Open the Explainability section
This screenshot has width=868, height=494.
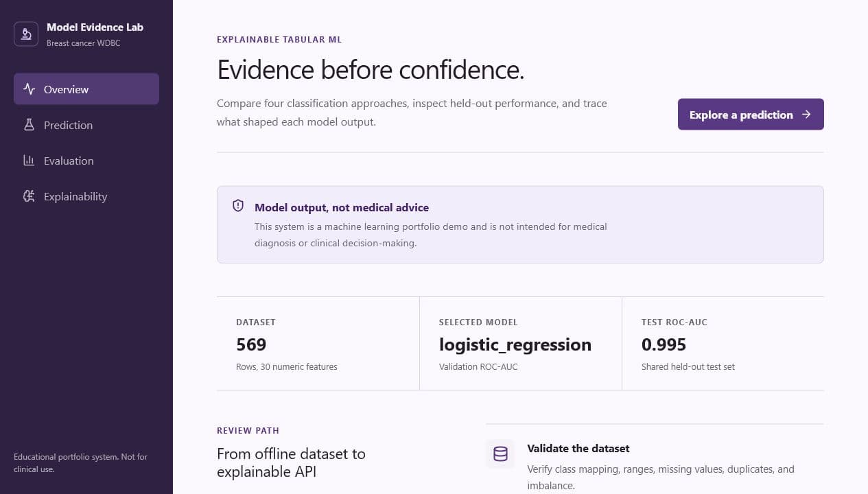[86, 196]
